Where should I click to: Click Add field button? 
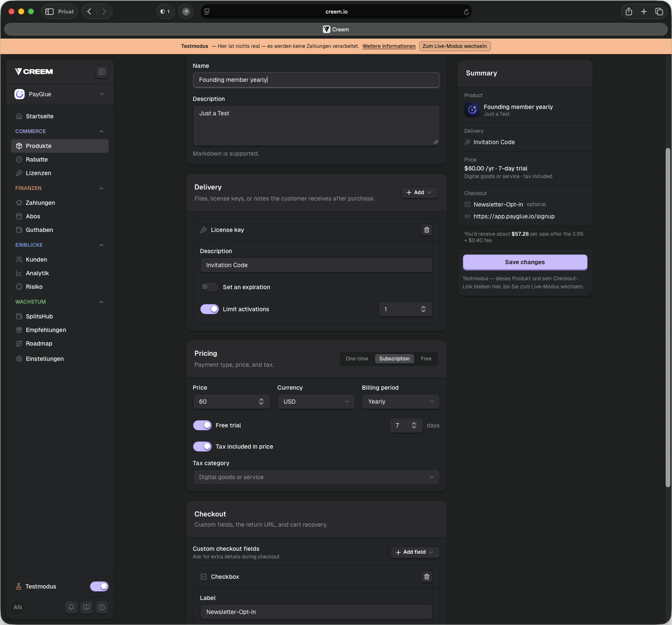[415, 552]
